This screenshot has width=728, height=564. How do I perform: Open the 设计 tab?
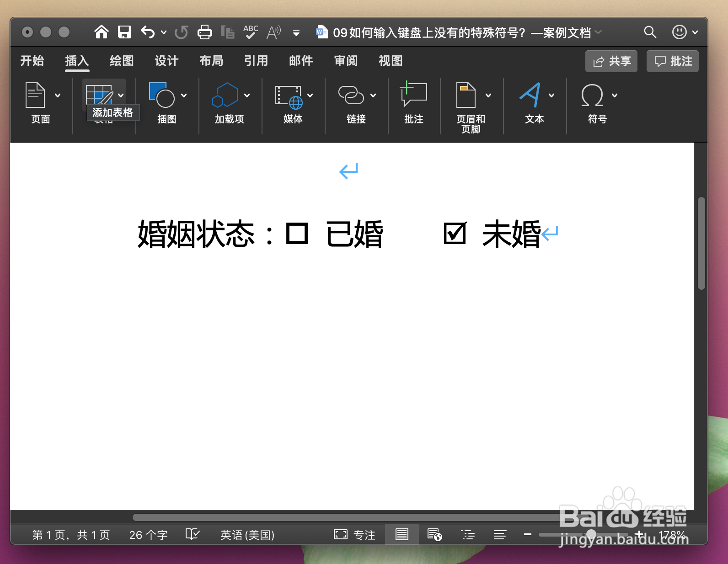coord(166,61)
